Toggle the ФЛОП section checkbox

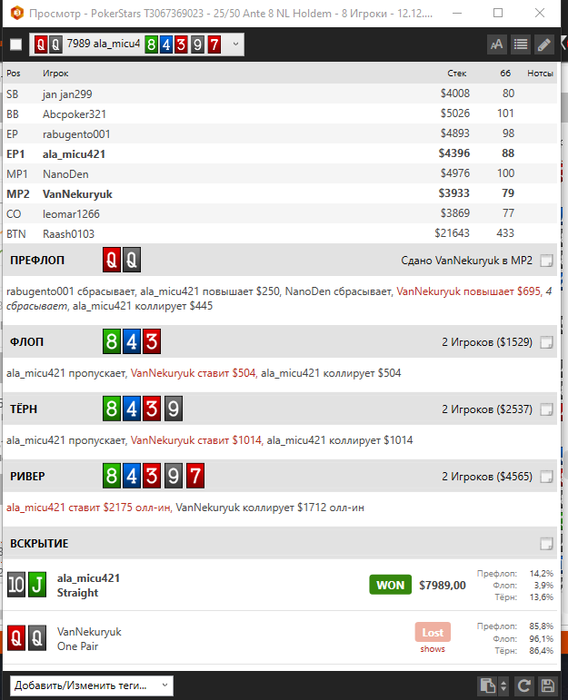[x=547, y=342]
